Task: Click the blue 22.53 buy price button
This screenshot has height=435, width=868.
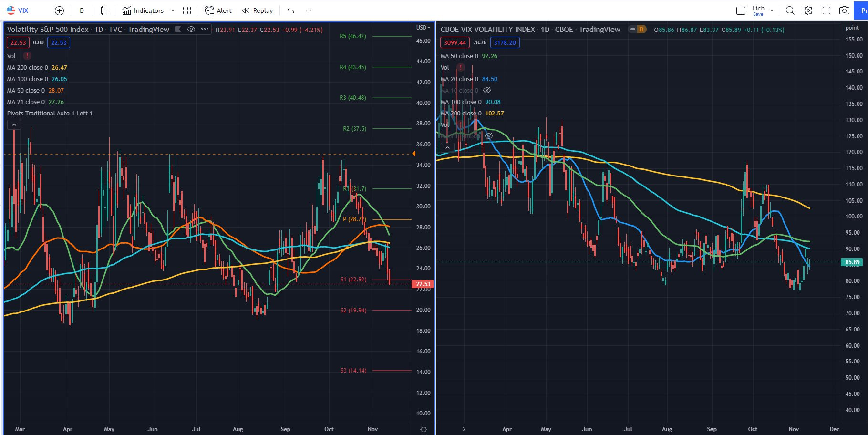Action: pos(59,42)
